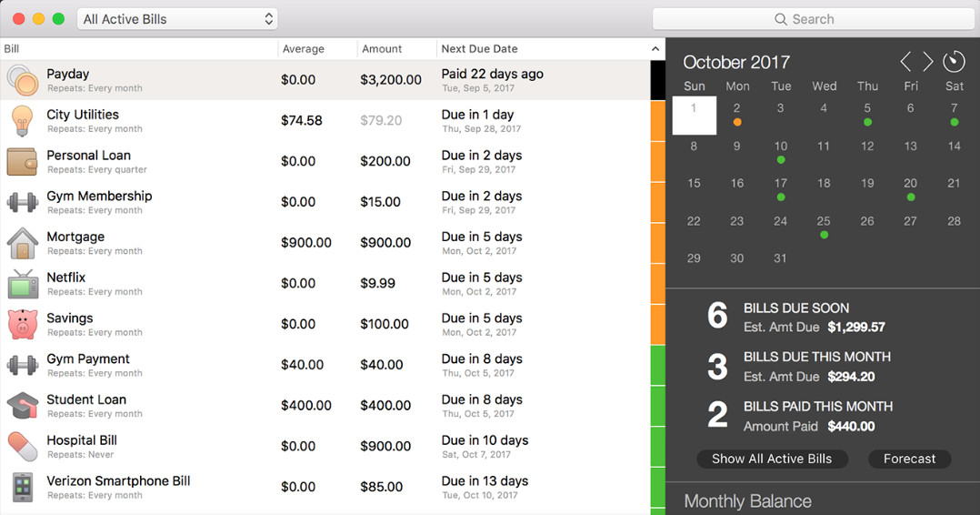Click Student Loan 'Due in 8 days'
This screenshot has height=515, width=980.
pyautogui.click(x=482, y=399)
